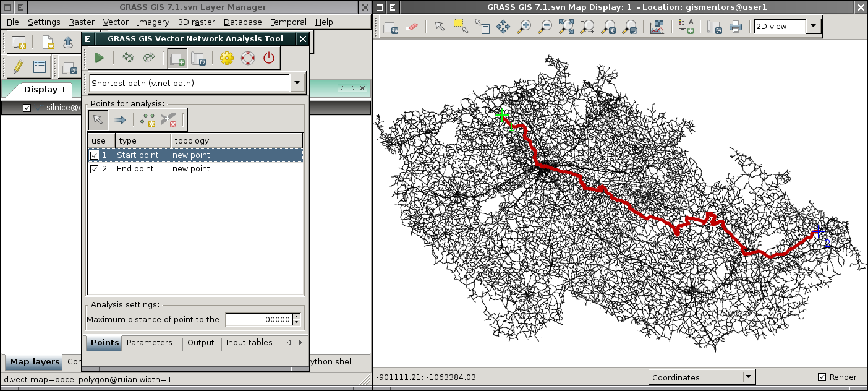This screenshot has height=391, width=868.
Task: Open the yellow gear settings in the Network Analysis Tool
Action: [x=227, y=58]
